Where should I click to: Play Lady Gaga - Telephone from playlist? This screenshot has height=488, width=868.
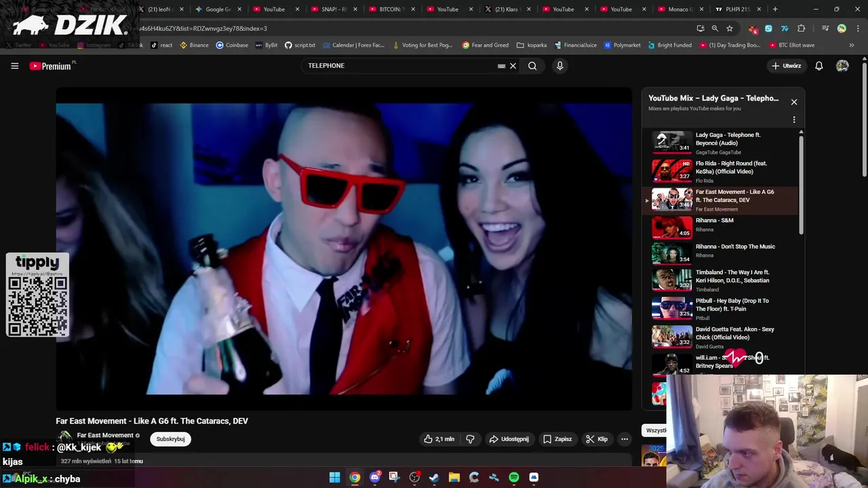[x=722, y=142]
